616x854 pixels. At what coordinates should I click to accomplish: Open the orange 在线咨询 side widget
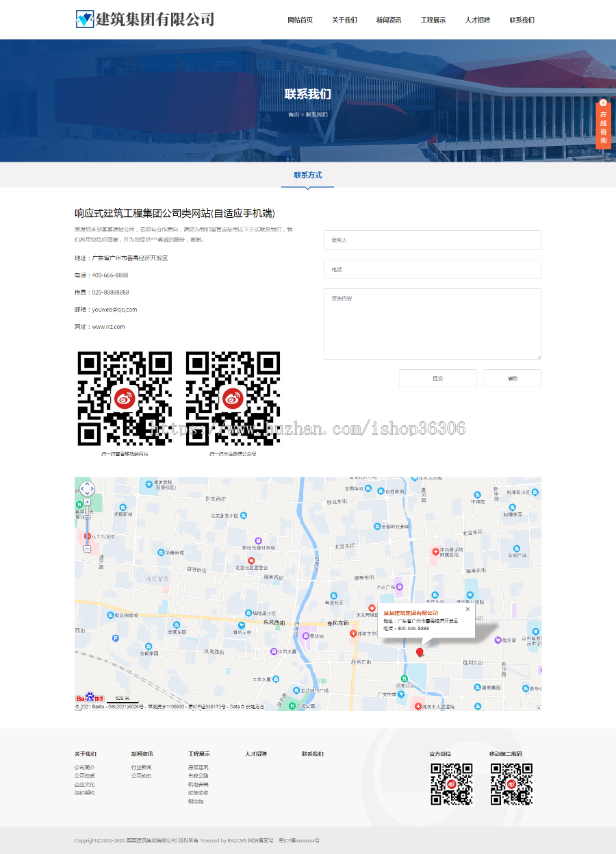tap(603, 123)
